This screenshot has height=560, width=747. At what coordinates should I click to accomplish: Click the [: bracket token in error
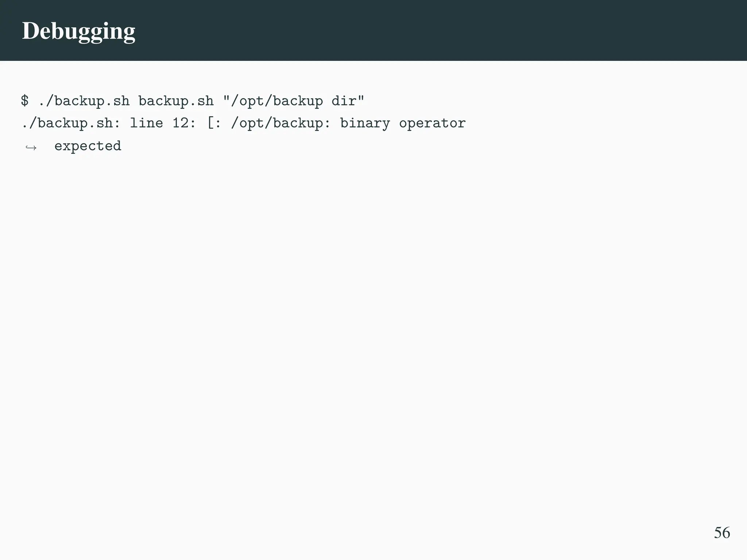(214, 123)
